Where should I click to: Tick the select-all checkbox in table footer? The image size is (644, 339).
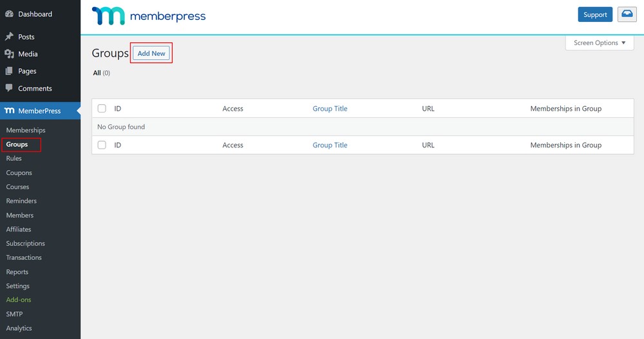pyautogui.click(x=102, y=145)
